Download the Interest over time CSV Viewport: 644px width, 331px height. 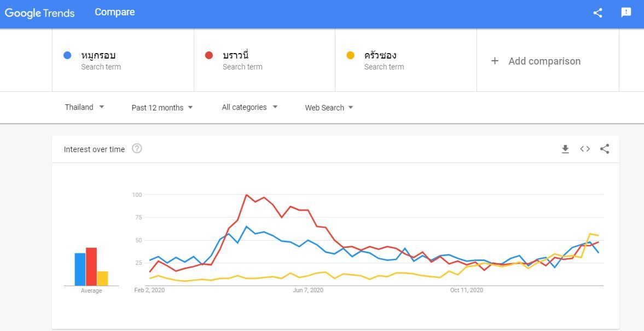(565, 149)
